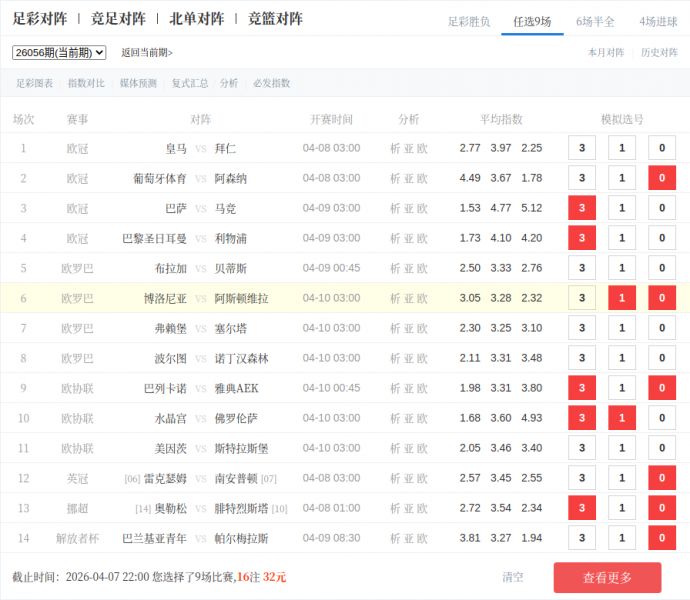This screenshot has height=600, width=690.
Task: Click 析 analysis link for 布拉加 match
Action: click(395, 268)
